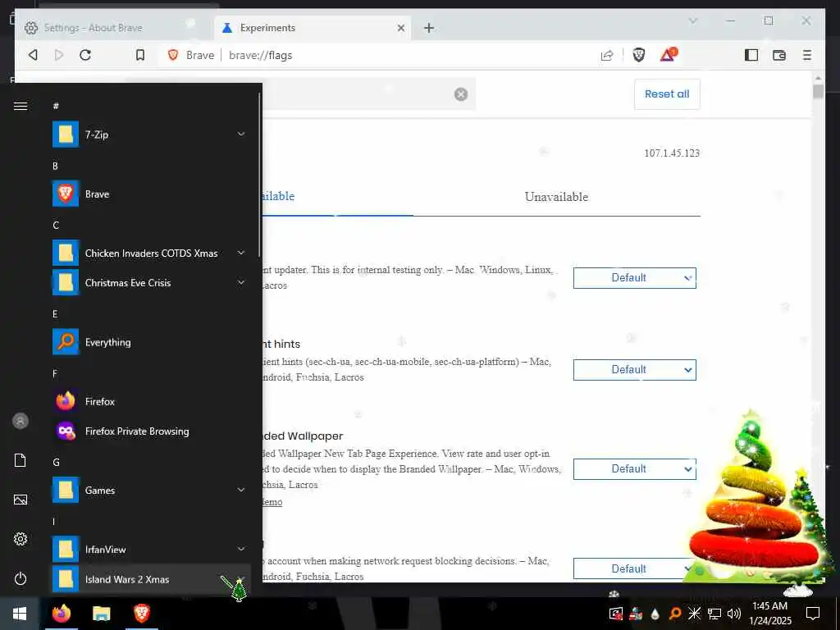Open the volume speaker tray icon
This screenshot has height=630, width=840.
734,614
